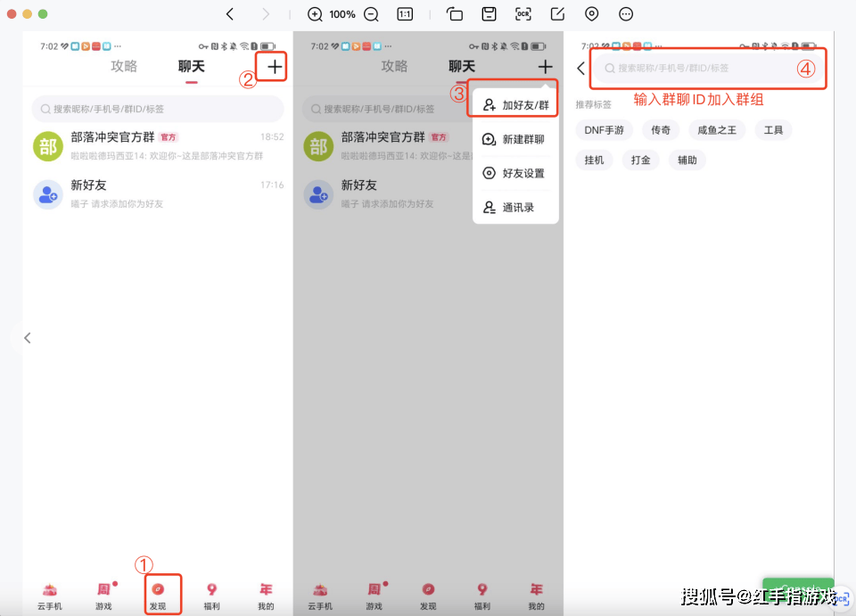Rotate the image with the rotate icon

click(455, 14)
